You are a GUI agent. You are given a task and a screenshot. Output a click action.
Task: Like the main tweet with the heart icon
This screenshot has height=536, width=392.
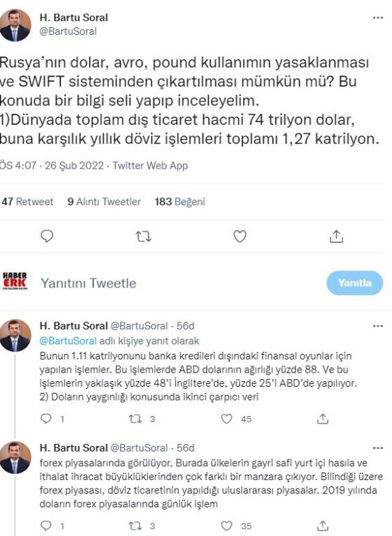click(239, 236)
